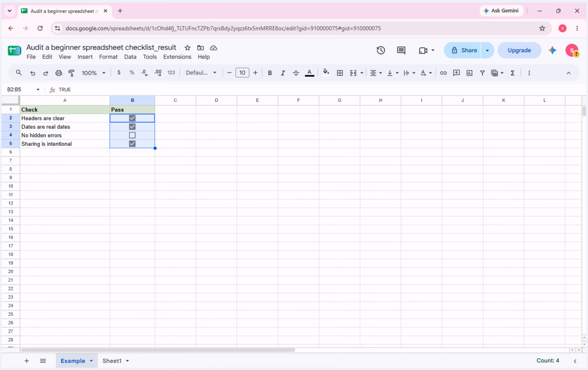Format as percent icon
This screenshot has height=370, width=588.
click(x=132, y=73)
